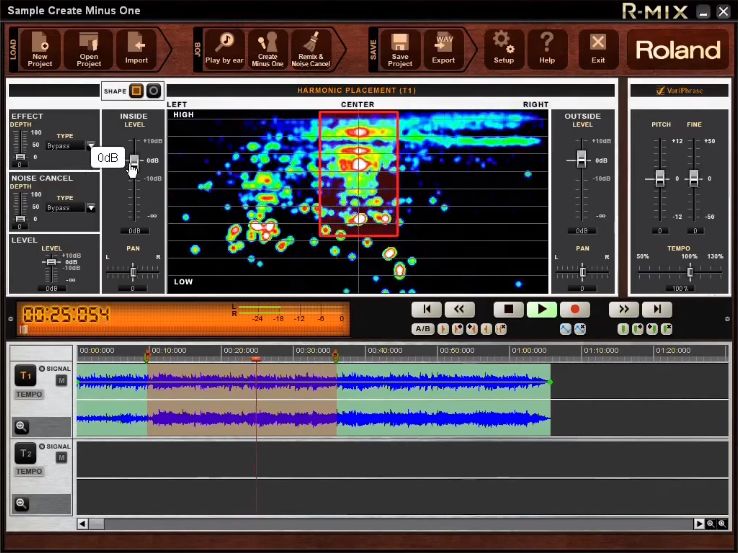Adjust the Outside Level slider handle
This screenshot has width=738, height=553.
[581, 159]
